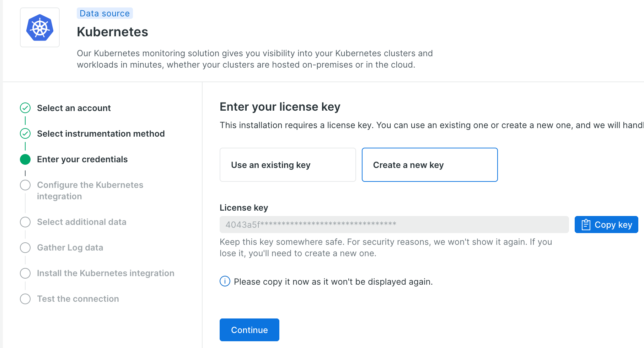Click the green checkmark beside Select an account
The image size is (644, 348).
pos(25,108)
